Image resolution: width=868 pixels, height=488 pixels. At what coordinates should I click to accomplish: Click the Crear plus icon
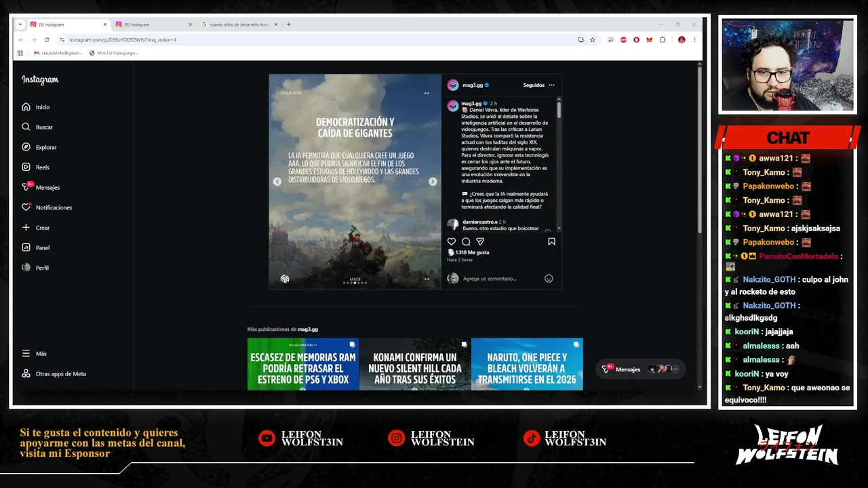click(x=26, y=227)
